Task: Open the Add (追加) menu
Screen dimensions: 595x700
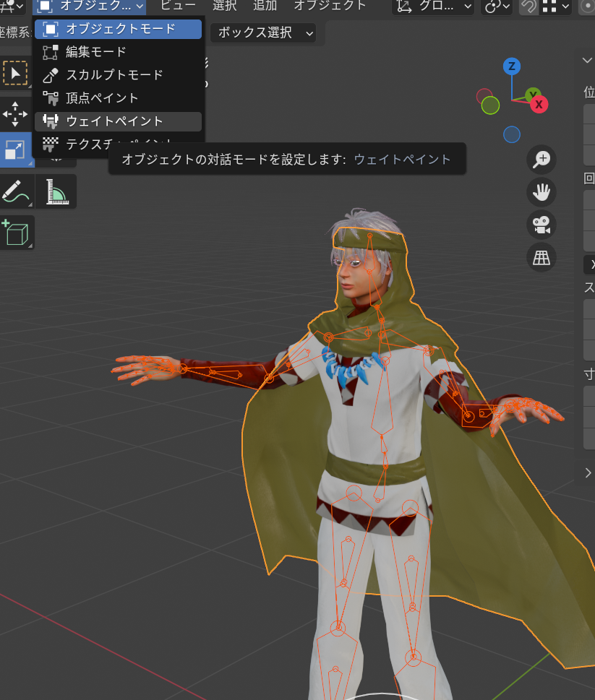Action: pyautogui.click(x=265, y=5)
